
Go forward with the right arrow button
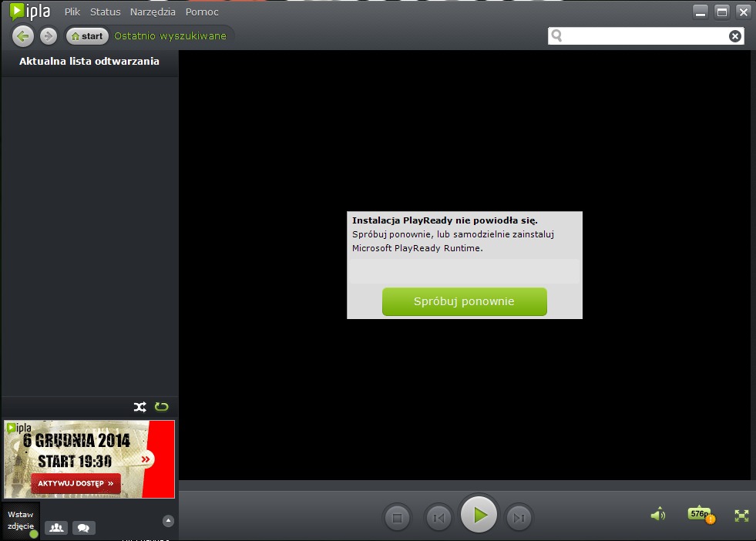pos(49,36)
